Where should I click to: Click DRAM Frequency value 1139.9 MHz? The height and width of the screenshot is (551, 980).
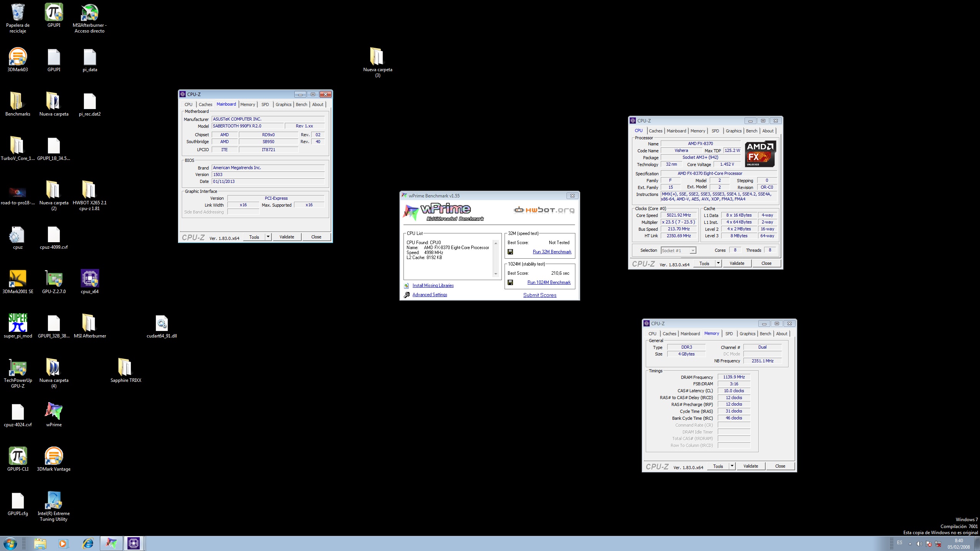pyautogui.click(x=734, y=377)
